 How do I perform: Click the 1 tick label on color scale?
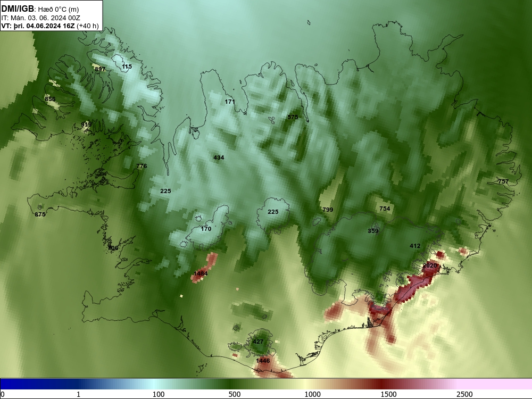78,394
